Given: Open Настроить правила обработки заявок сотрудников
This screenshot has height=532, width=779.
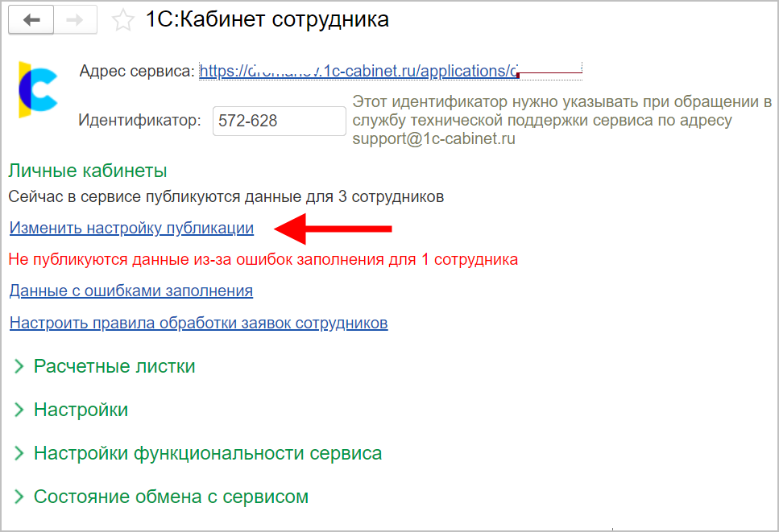Looking at the screenshot, I should 199,323.
